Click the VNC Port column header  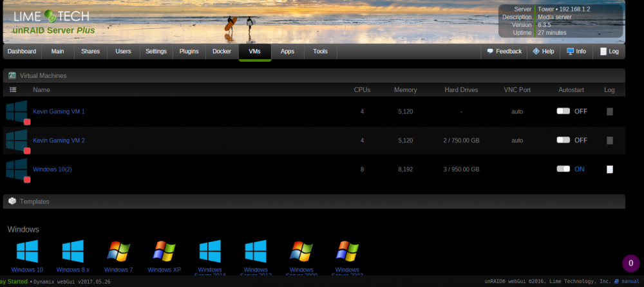tap(517, 89)
